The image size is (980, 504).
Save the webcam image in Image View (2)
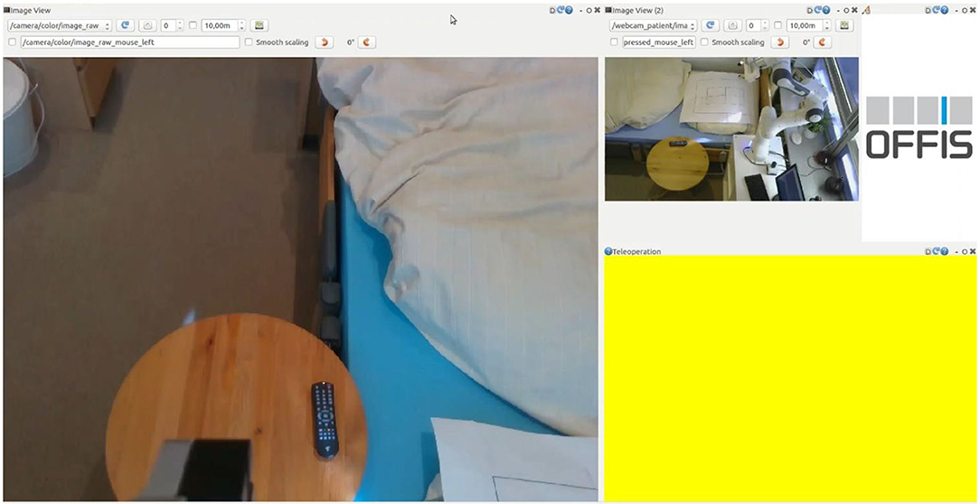(843, 25)
